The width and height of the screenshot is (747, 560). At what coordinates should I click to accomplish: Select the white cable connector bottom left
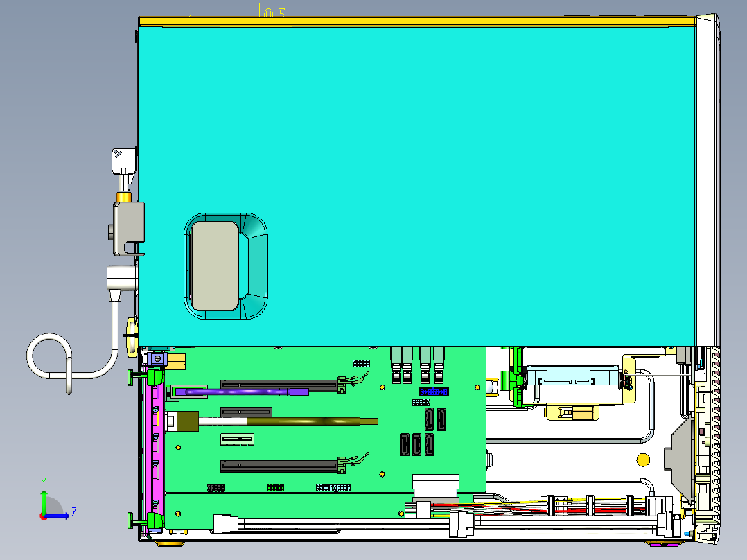[x=225, y=524]
